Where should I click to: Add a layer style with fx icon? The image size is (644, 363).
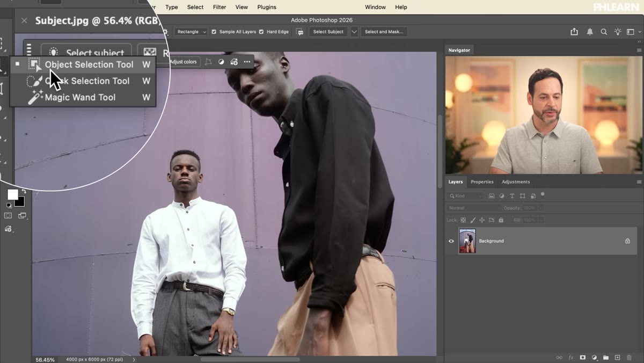[x=571, y=357]
